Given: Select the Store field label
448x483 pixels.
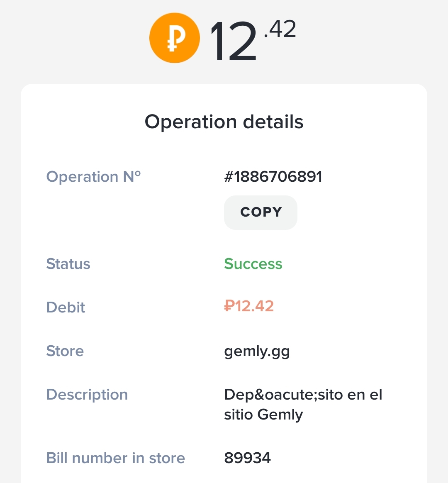Looking at the screenshot, I should (65, 351).
